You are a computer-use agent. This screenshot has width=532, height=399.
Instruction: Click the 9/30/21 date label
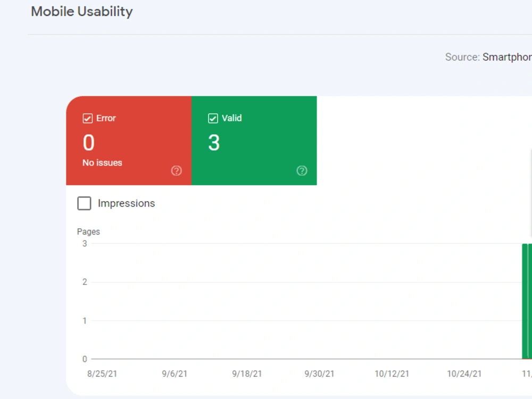pos(319,374)
